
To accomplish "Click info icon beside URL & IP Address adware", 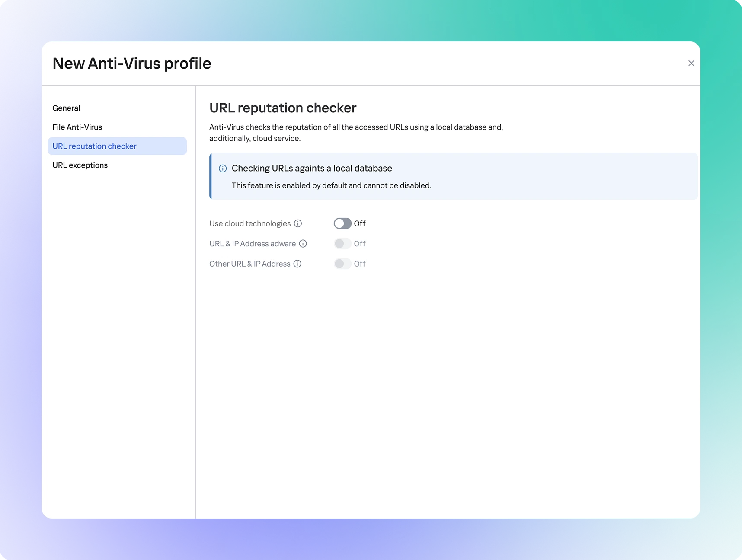I will [303, 244].
